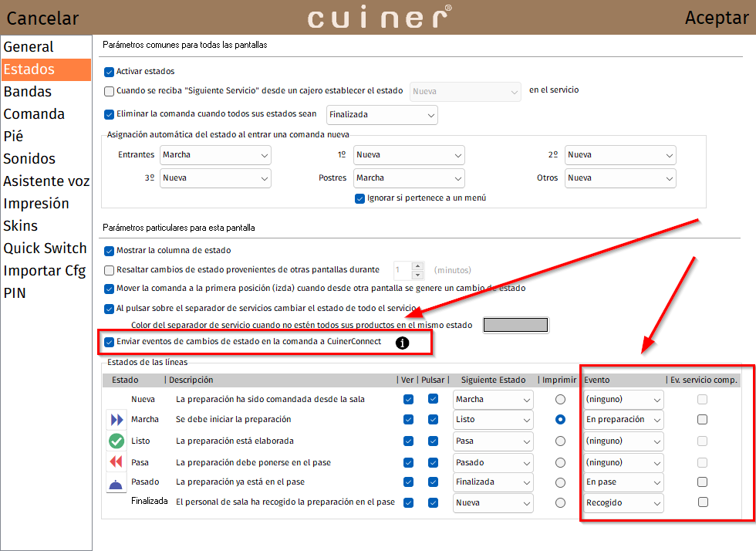Toggle Ver checkbox for Listo row
Viewport: 756px width, 551px height.
pyautogui.click(x=408, y=441)
